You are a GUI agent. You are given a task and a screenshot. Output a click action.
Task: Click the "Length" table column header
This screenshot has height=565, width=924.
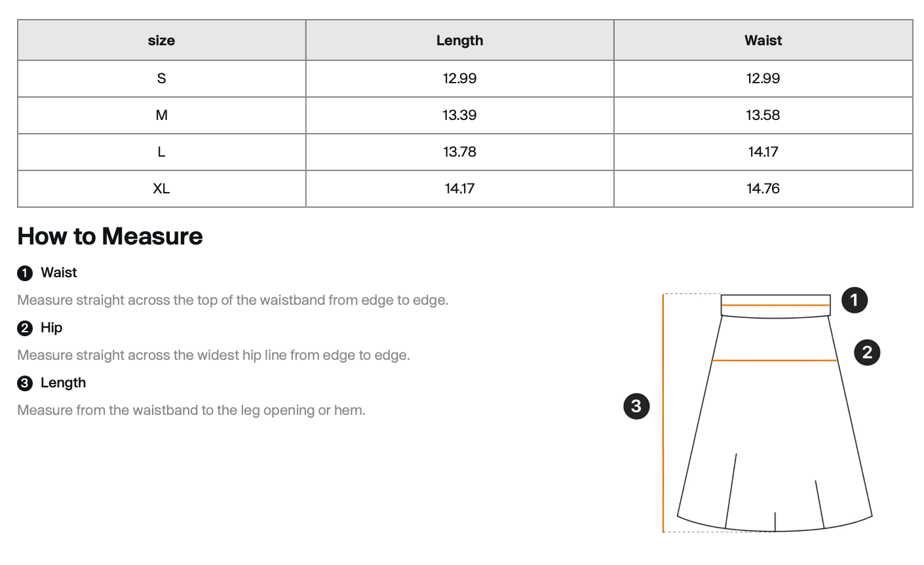(459, 41)
